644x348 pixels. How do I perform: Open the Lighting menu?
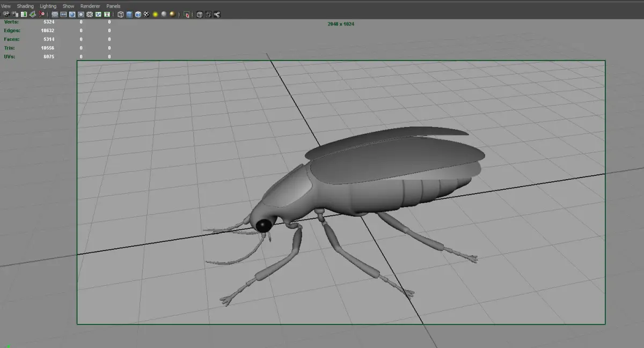click(48, 6)
